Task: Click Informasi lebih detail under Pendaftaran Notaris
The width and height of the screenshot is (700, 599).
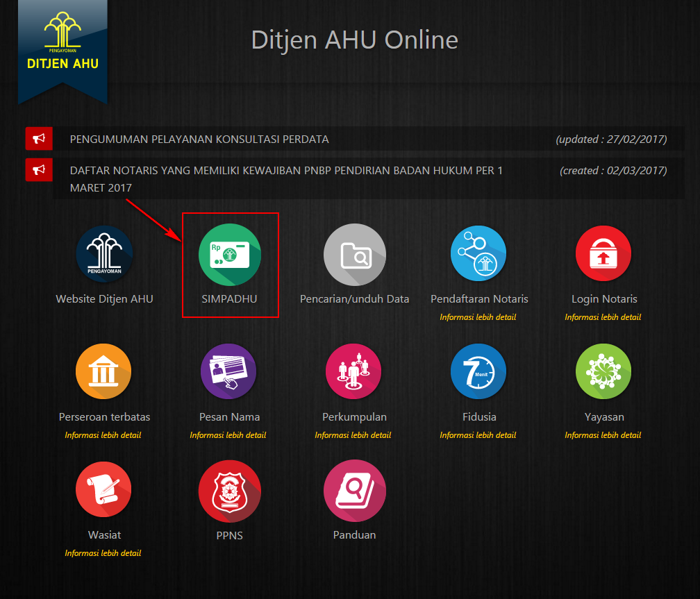Action: pyautogui.click(x=478, y=317)
